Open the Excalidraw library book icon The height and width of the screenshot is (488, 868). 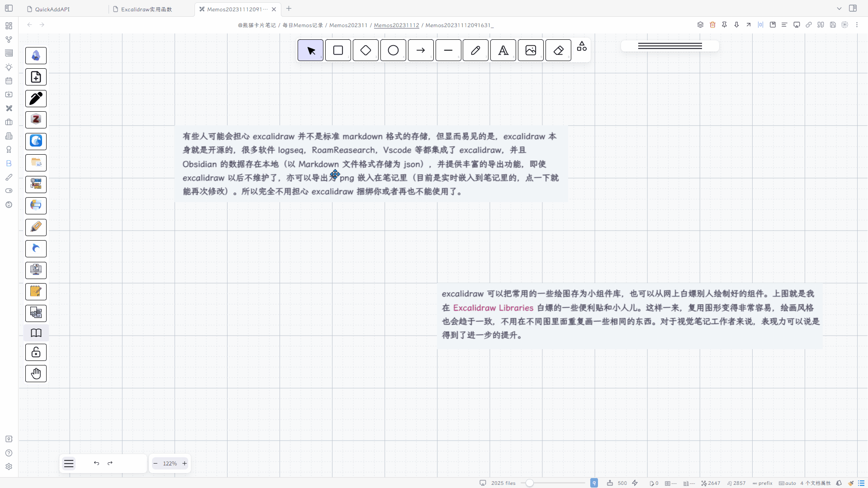[36, 333]
